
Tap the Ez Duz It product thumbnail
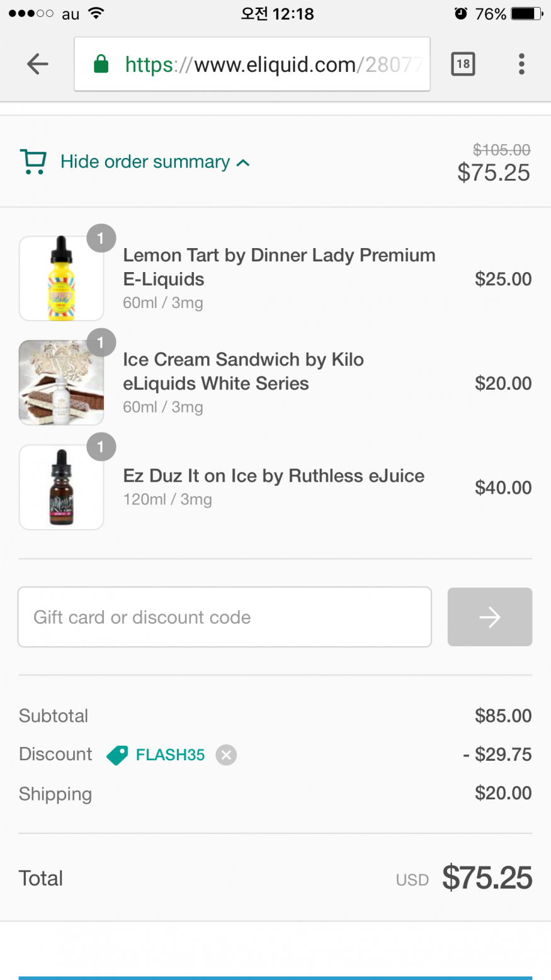pos(61,487)
